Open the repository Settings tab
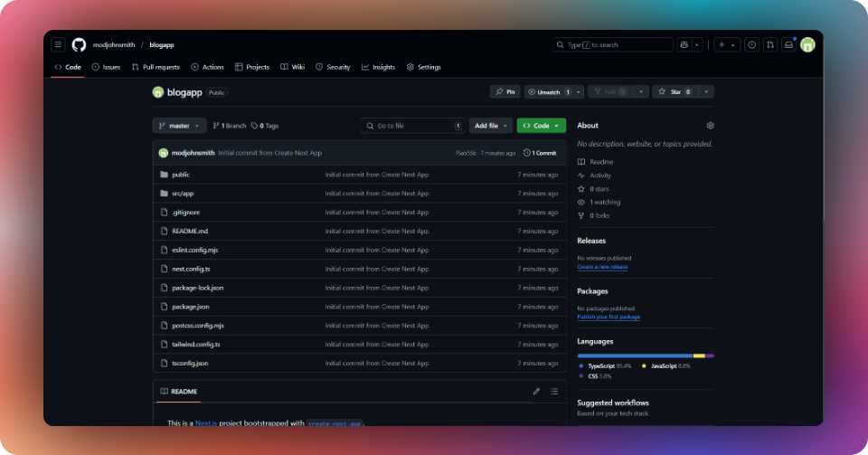868x455 pixels. (x=423, y=67)
